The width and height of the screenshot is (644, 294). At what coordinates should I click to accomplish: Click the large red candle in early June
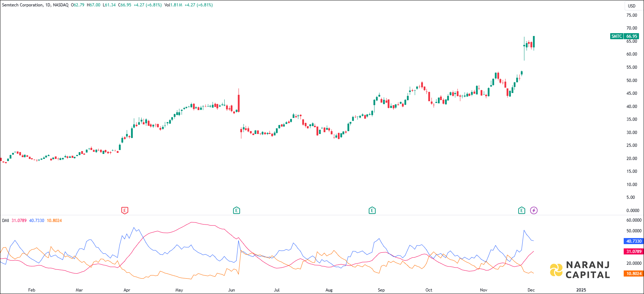pos(239,103)
